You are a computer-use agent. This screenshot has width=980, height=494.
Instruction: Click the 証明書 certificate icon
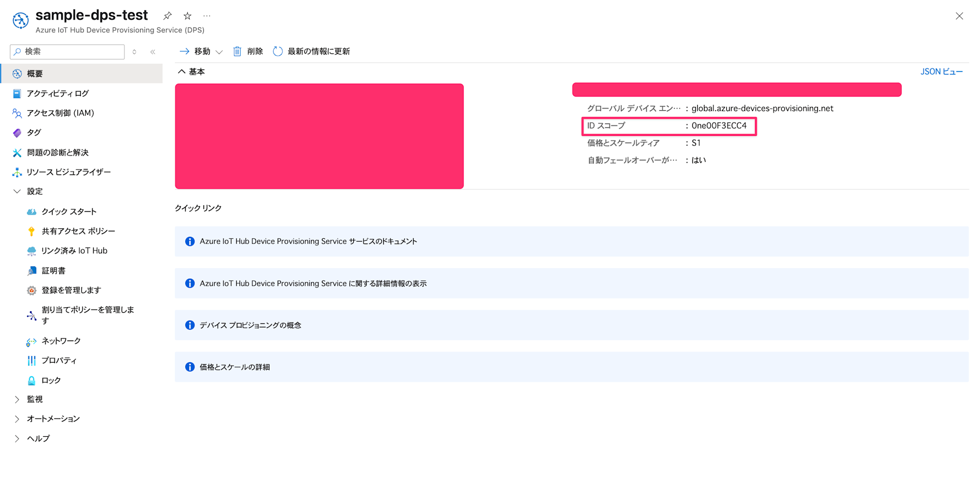point(31,271)
